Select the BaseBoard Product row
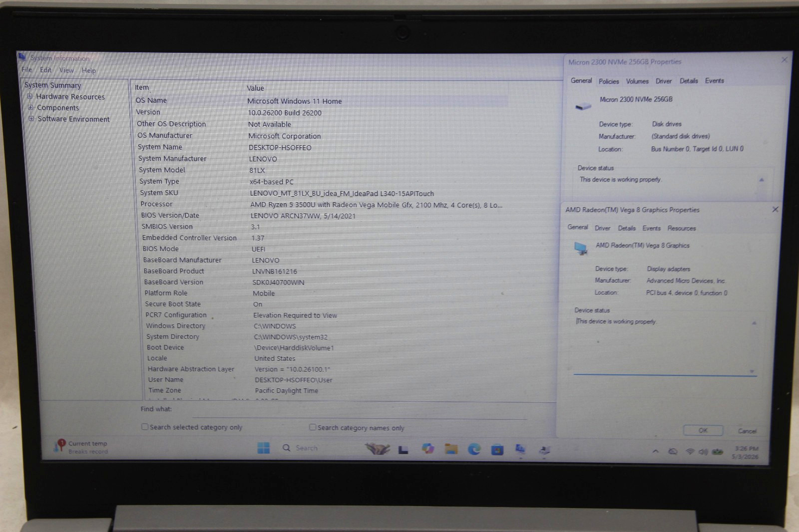This screenshot has width=799, height=532. pos(324,271)
